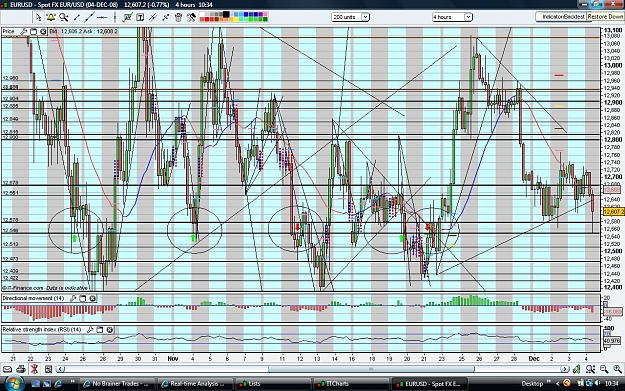Click the 40.976 RSI value label
This screenshot has width=625, height=391.
(612, 341)
